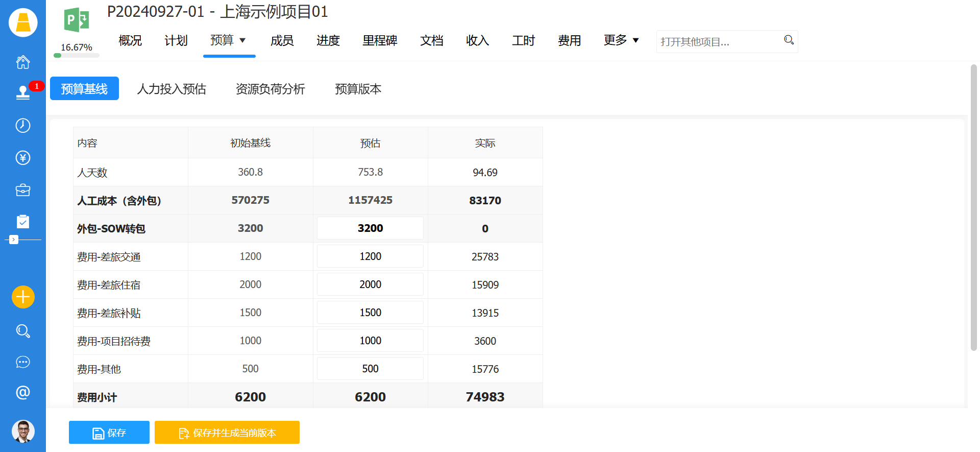Open the clipboard checklist icon in sidebar

tap(23, 222)
